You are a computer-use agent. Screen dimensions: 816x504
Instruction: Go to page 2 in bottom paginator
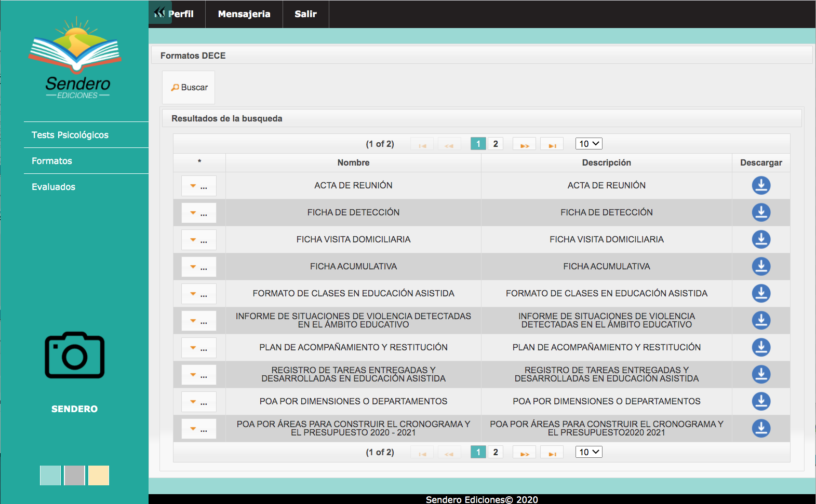tap(496, 452)
